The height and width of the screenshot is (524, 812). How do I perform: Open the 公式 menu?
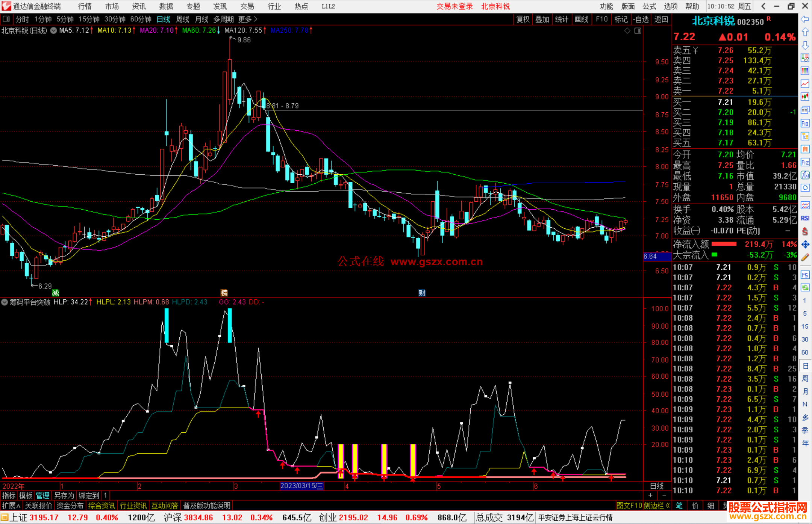click(x=649, y=6)
